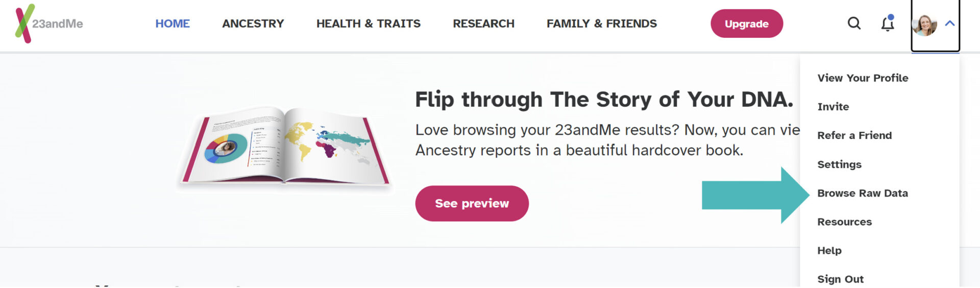Click the profile avatar photo

pos(924,25)
